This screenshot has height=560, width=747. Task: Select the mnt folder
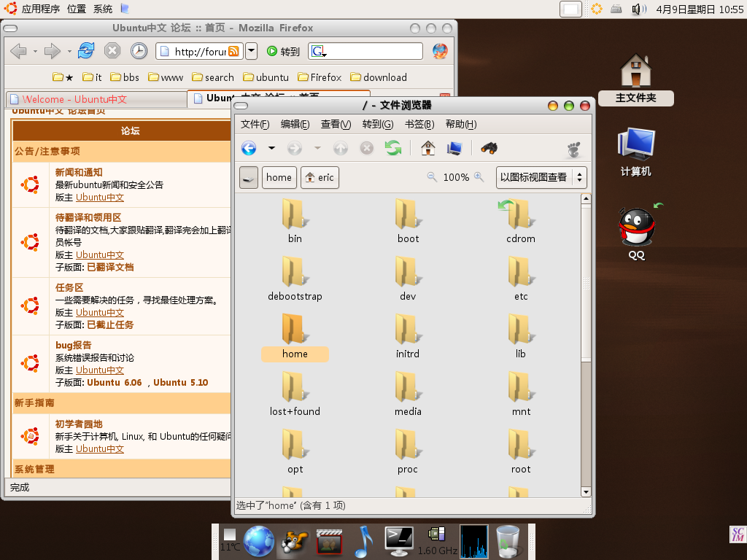coord(521,394)
